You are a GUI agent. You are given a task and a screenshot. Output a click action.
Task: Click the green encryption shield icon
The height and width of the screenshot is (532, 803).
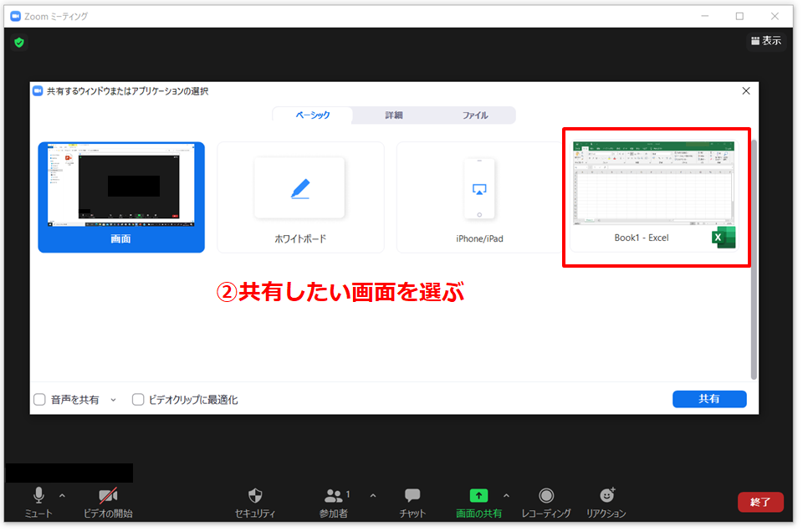[x=19, y=43]
